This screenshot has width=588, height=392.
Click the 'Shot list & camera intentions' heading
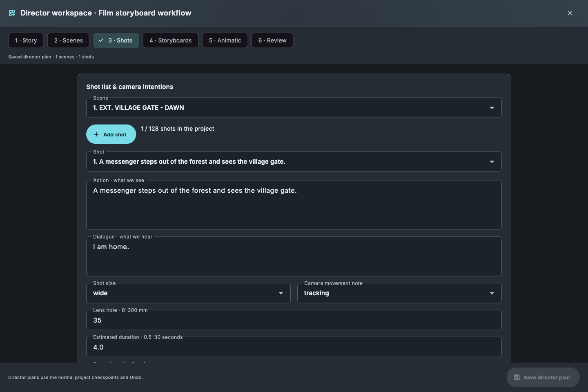pyautogui.click(x=130, y=87)
